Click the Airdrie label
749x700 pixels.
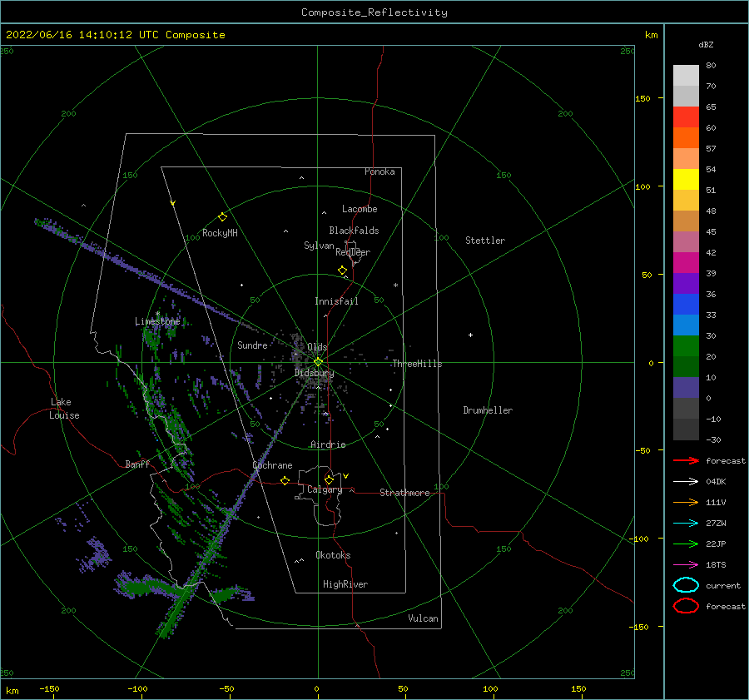pyautogui.click(x=328, y=444)
